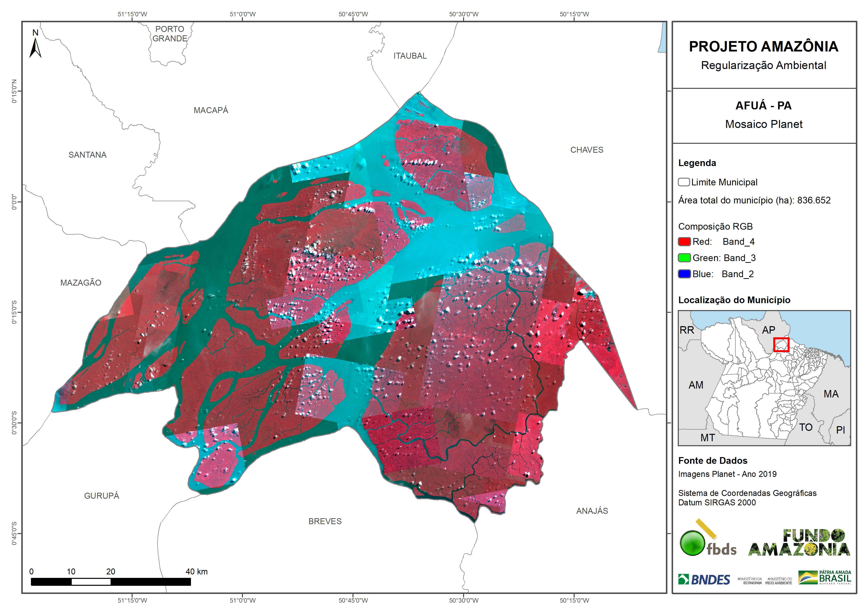This screenshot has width=868, height=614.
Task: Click the red locator rectangle in inset map
Action: (781, 345)
